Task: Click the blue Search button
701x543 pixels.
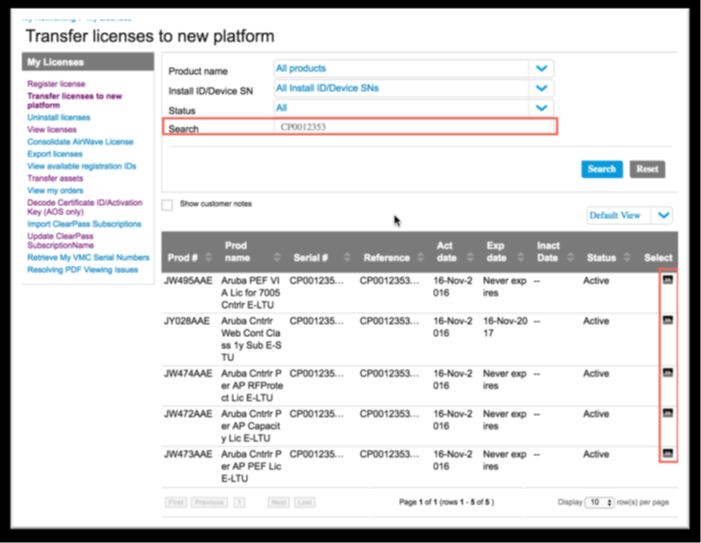Action: (x=602, y=169)
